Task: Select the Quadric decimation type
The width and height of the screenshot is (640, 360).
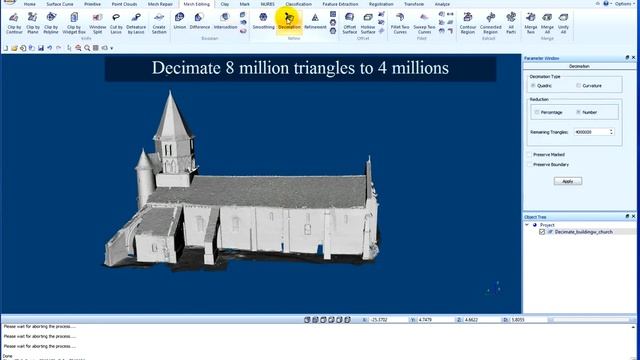Action: (x=533, y=86)
